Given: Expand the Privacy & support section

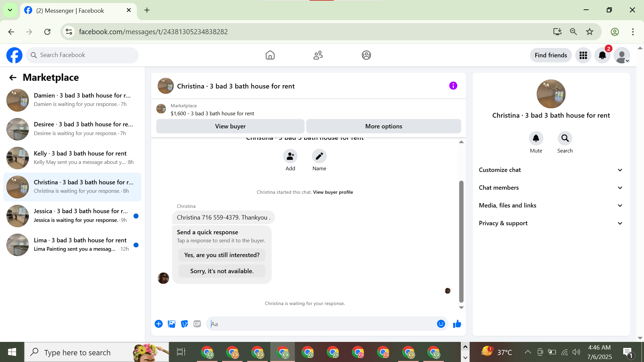Looking at the screenshot, I should (551, 223).
